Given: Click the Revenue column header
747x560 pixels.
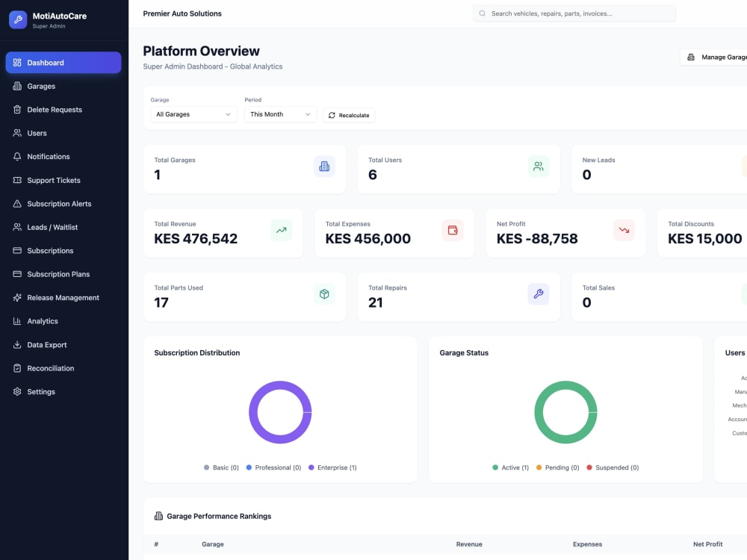Looking at the screenshot, I should tap(469, 544).
